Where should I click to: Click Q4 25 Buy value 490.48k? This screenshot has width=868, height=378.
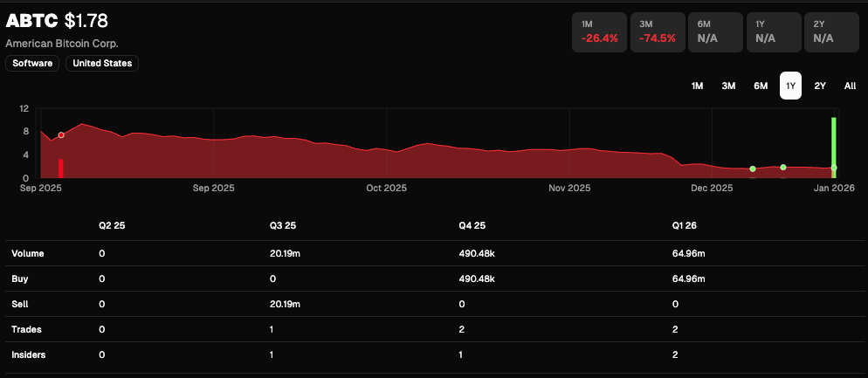coord(477,279)
